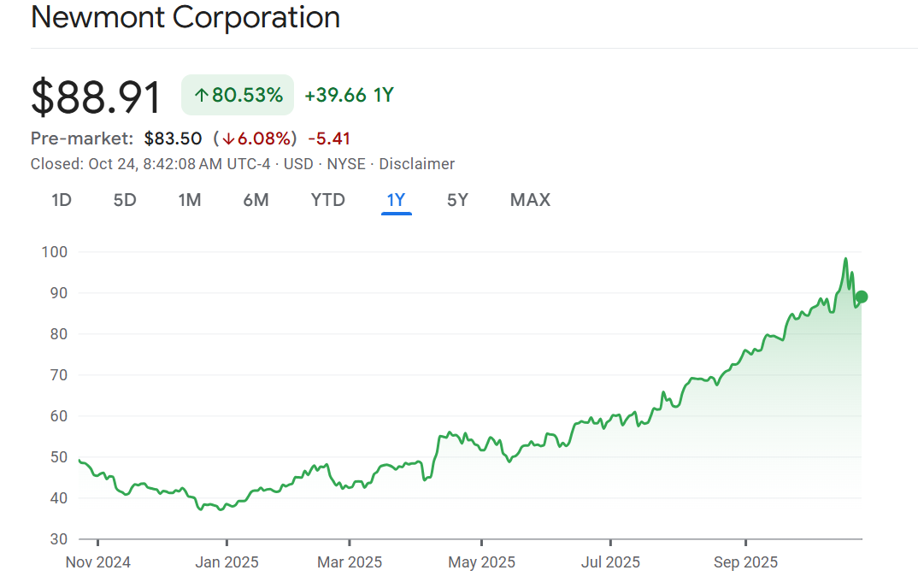Click the Jan 2025 axis label

click(x=227, y=562)
